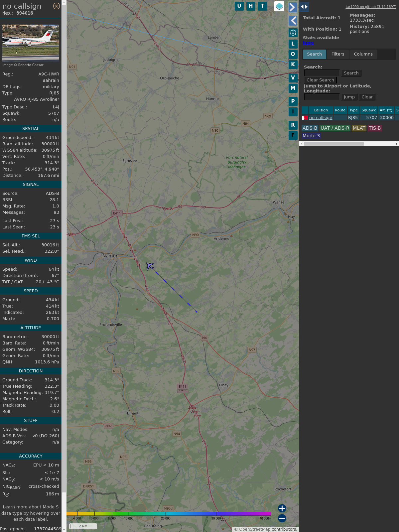Toggle the V map button
Viewport: 399px width, 532px height.
click(x=293, y=77)
